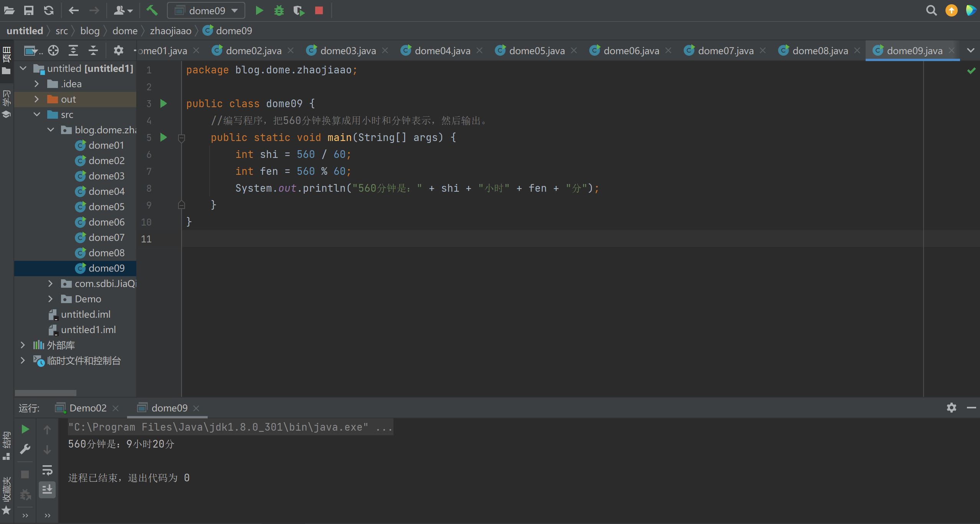
Task: Collapse all nodes in the project tree
Action: (93, 50)
